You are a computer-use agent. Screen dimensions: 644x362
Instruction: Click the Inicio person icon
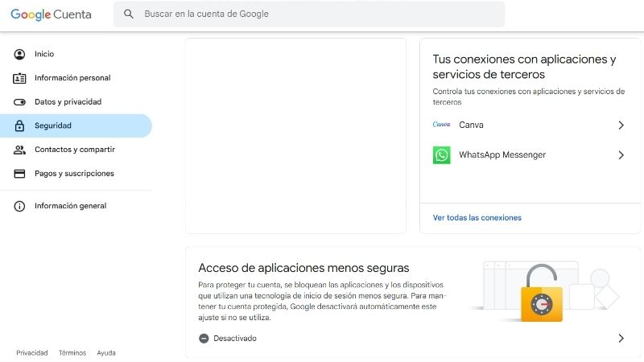click(19, 54)
